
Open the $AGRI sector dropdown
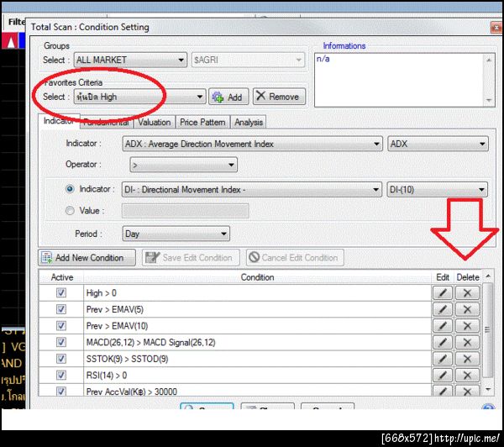pyautogui.click(x=248, y=60)
